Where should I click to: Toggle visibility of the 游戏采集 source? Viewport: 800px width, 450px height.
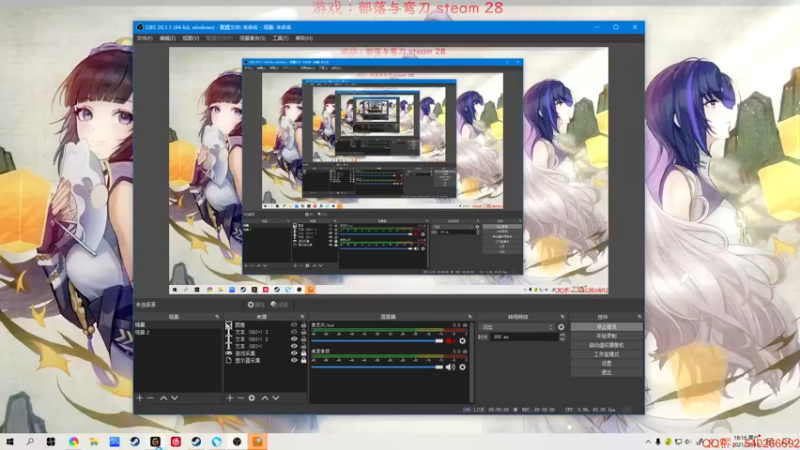click(294, 353)
